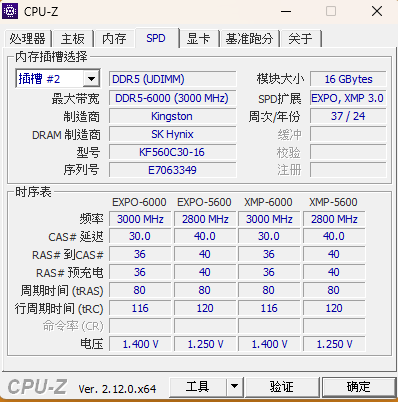The height and width of the screenshot is (402, 398).
Task: Click the empty 缓冲 field
Action: 348,134
